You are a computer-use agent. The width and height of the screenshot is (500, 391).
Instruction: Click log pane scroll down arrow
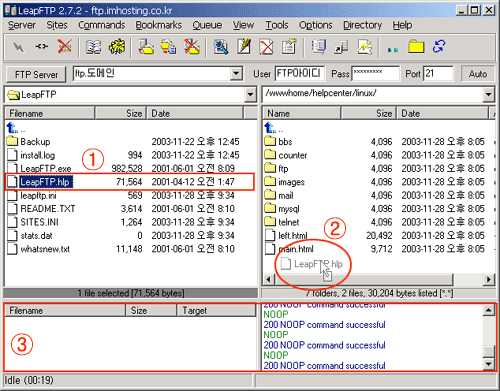(x=488, y=364)
